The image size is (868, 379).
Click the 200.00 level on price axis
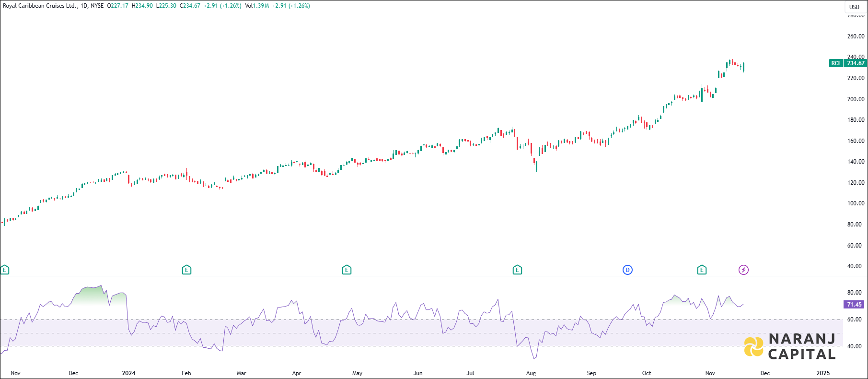click(x=856, y=99)
